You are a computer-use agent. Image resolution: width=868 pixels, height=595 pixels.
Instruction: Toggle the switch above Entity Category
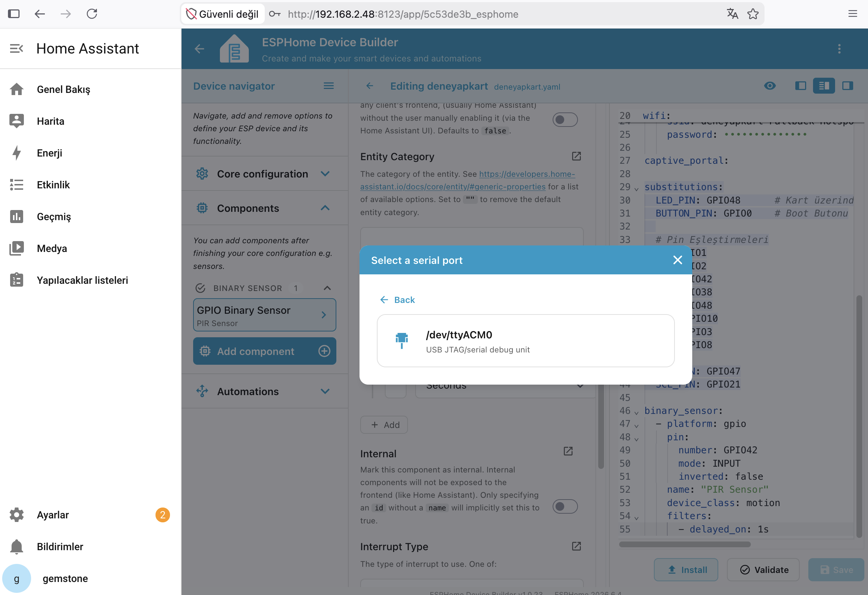(565, 120)
